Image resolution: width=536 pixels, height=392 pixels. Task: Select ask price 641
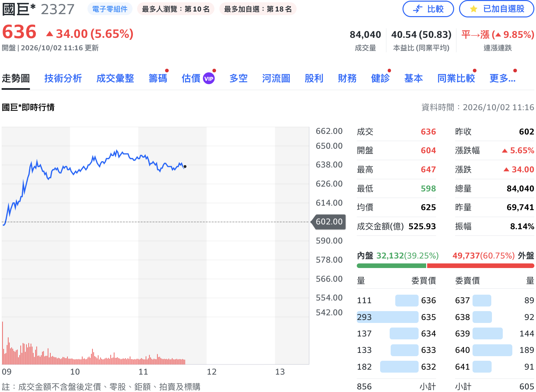point(462,367)
